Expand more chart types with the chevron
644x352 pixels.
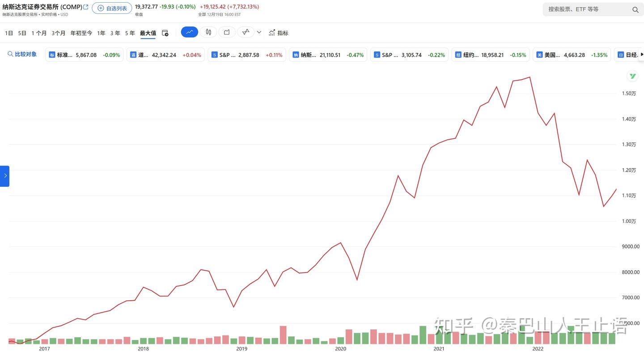[x=259, y=32]
